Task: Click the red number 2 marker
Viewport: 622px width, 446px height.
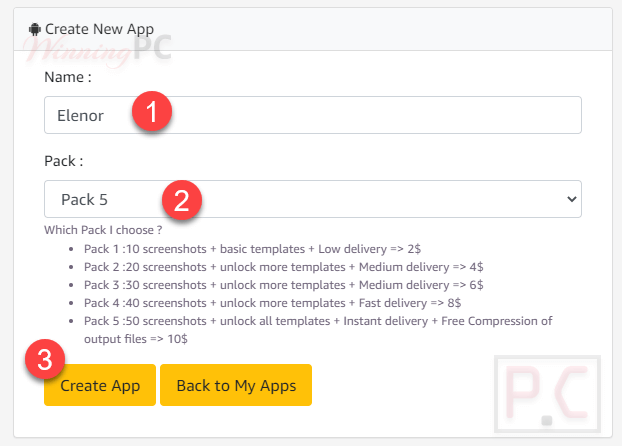Action: [182, 200]
